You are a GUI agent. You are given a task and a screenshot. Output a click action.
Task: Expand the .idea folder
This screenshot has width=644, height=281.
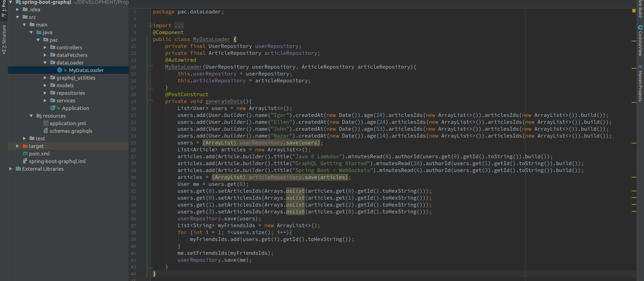[x=18, y=9]
